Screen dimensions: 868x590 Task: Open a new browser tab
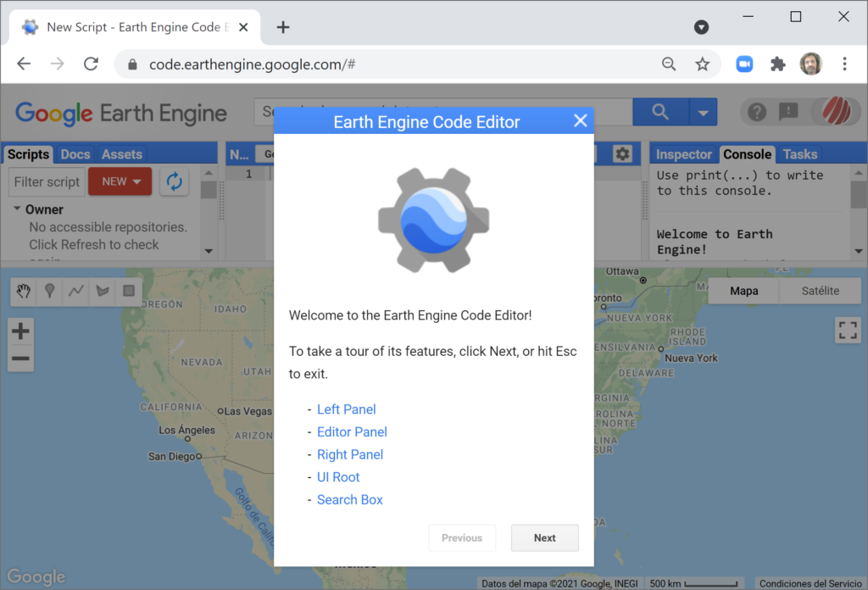(x=283, y=27)
